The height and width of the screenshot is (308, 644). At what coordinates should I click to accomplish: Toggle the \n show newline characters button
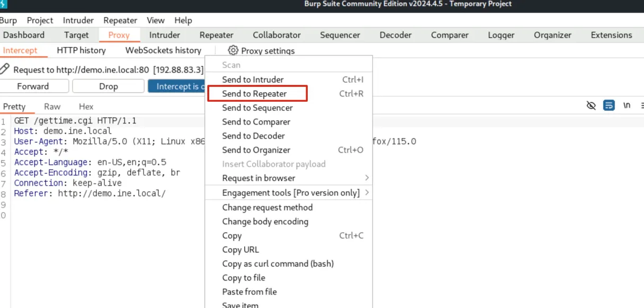pyautogui.click(x=627, y=105)
